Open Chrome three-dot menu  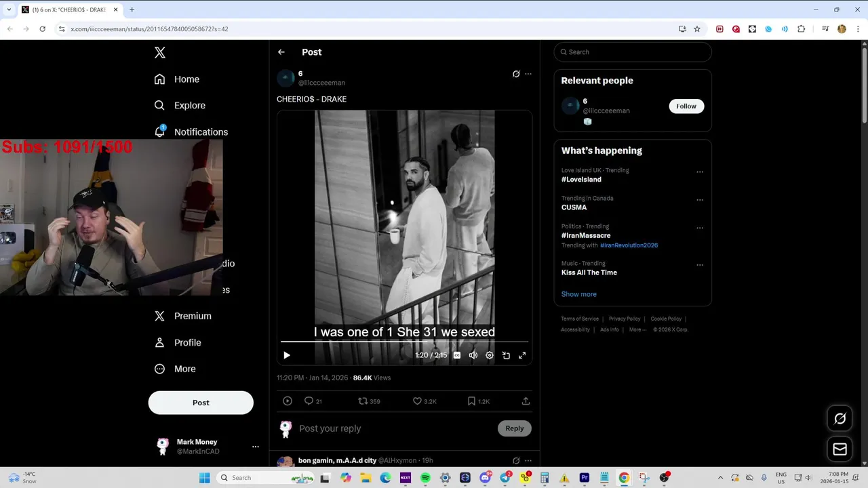(x=859, y=29)
